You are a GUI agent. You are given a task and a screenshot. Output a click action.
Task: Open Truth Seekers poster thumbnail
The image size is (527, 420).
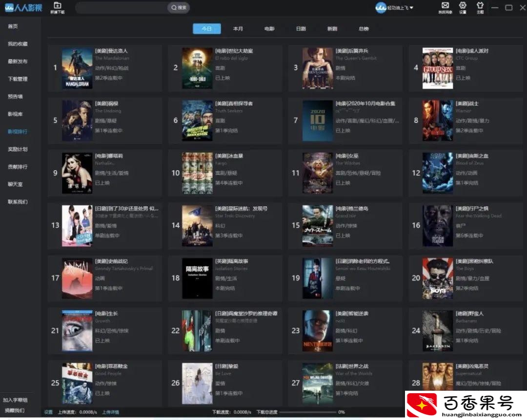(x=197, y=120)
